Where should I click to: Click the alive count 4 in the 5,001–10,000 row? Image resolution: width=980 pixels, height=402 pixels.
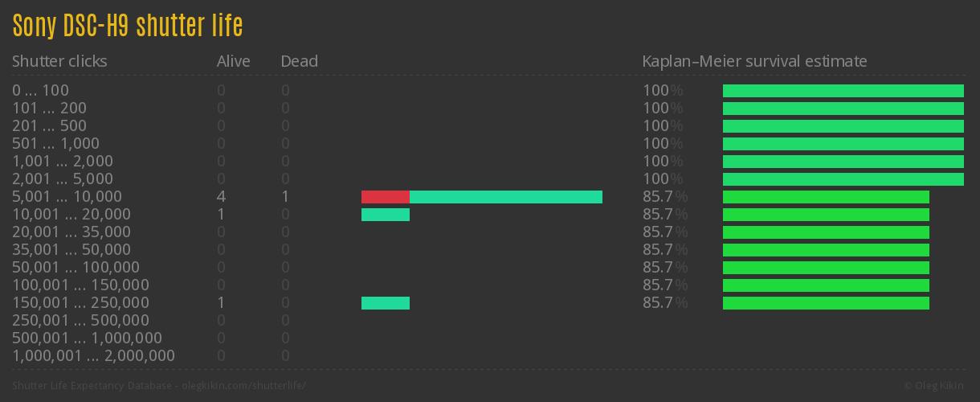(221, 197)
